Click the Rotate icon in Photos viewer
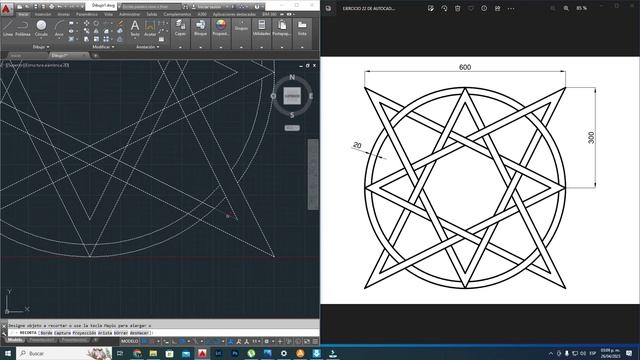 tap(444, 8)
